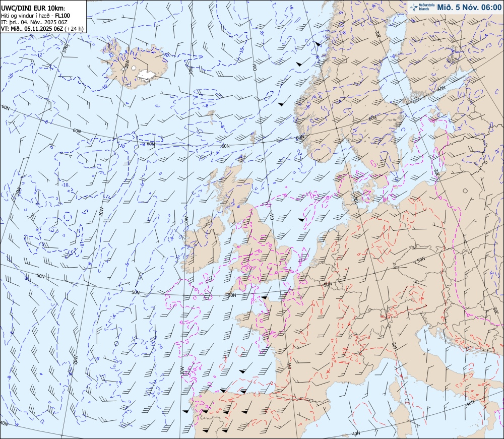The height and width of the screenshot is (439, 504).
Task: Click the white Vatnajökull glacier on Iceland
Action: click(147, 75)
